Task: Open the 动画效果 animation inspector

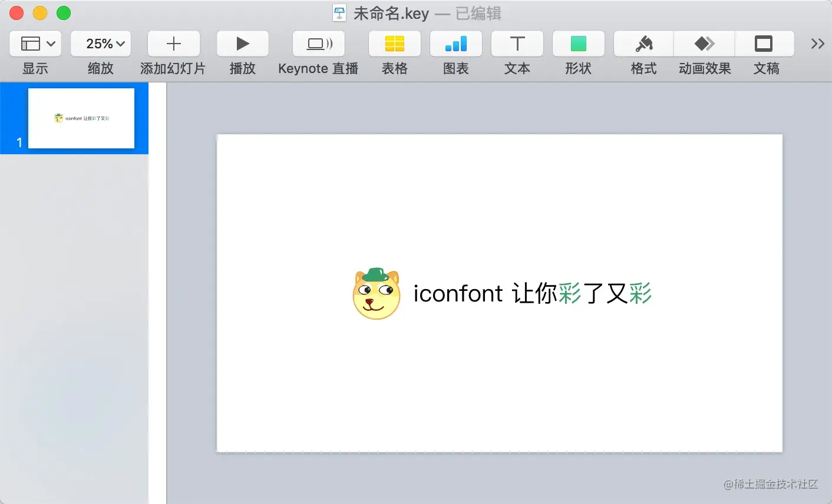Action: point(705,44)
